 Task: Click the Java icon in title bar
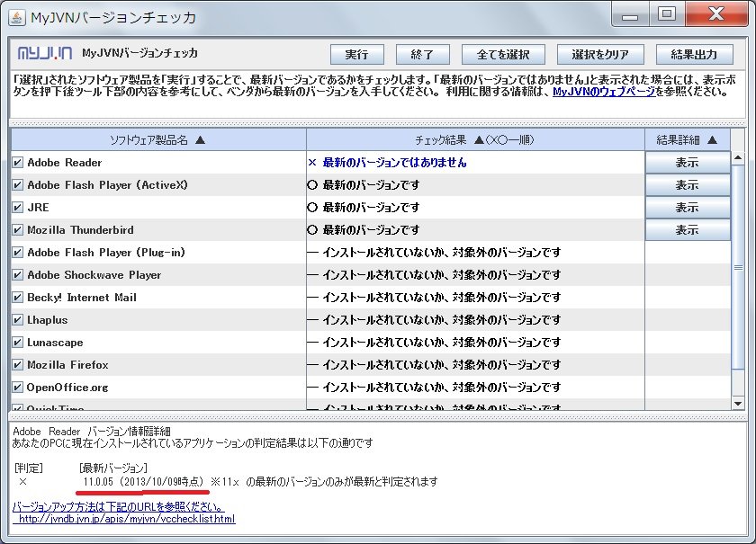coord(17,18)
